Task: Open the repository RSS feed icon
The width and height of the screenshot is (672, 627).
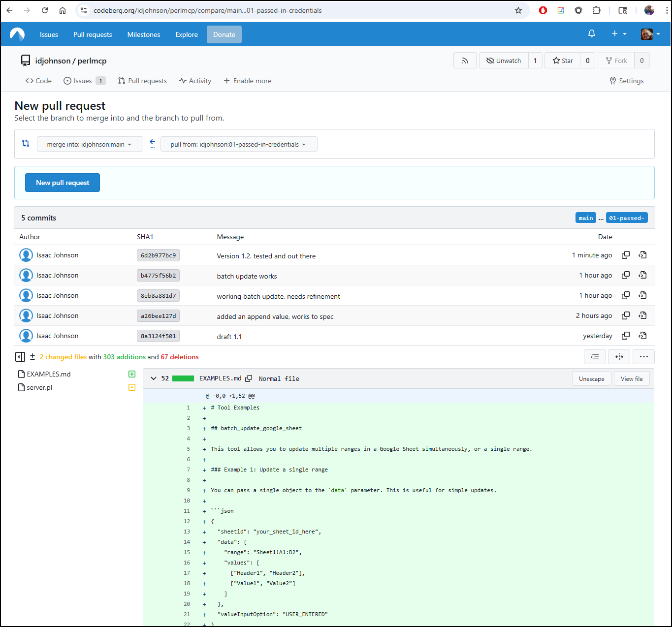Action: pyautogui.click(x=465, y=61)
